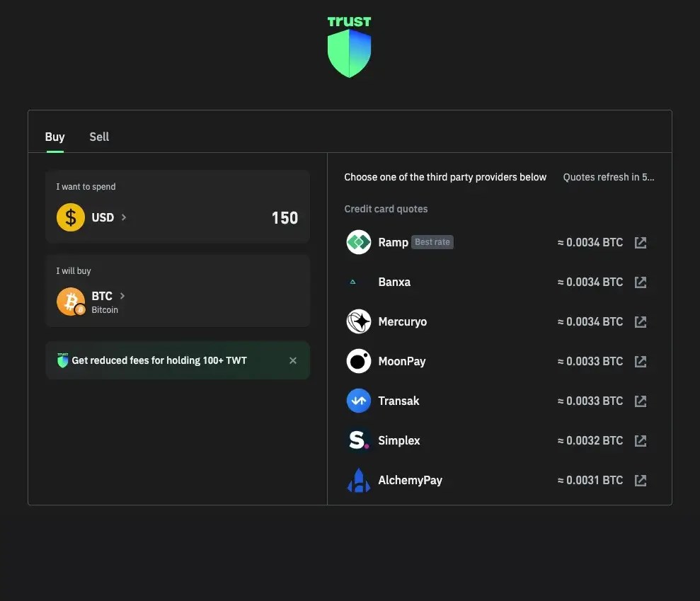Image resolution: width=700 pixels, height=601 pixels.
Task: Dismiss the TWT reduced fees banner
Action: (x=292, y=360)
